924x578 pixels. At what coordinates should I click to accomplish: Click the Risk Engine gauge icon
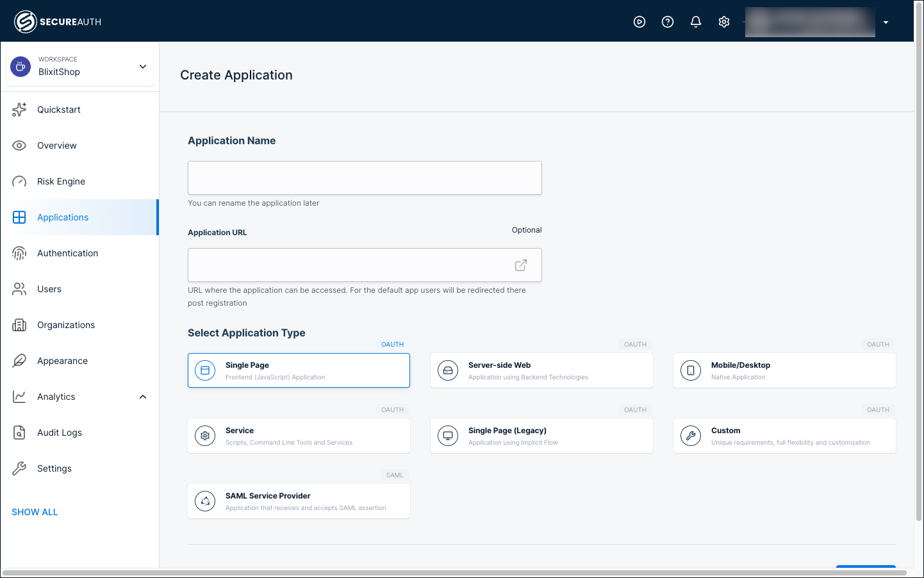(19, 181)
